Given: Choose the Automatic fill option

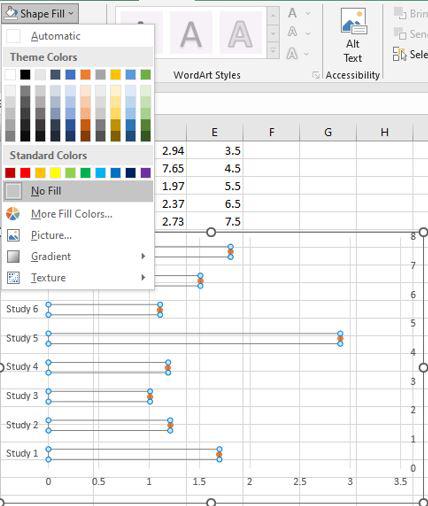Looking at the screenshot, I should point(78,36).
